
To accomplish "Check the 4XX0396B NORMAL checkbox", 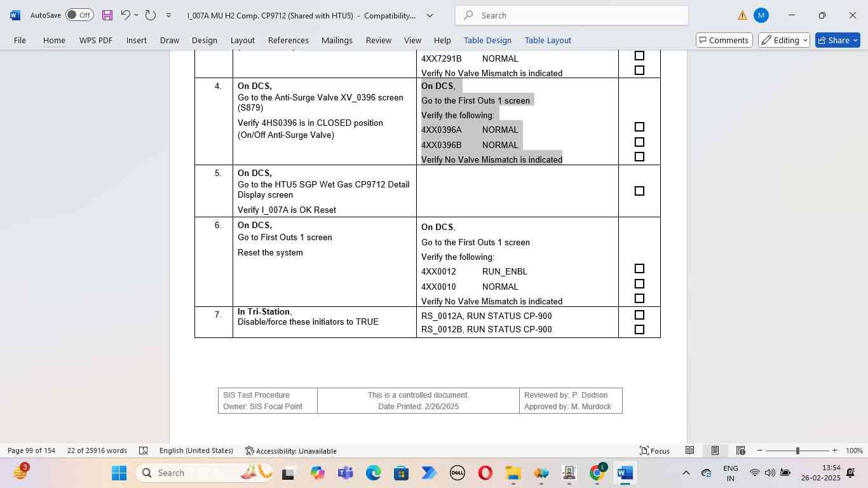I will pos(639,142).
